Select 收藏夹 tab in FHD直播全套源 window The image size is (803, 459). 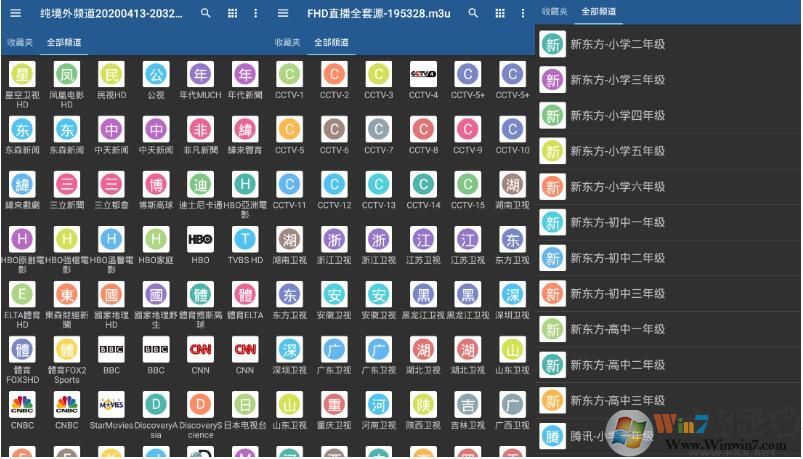[287, 43]
